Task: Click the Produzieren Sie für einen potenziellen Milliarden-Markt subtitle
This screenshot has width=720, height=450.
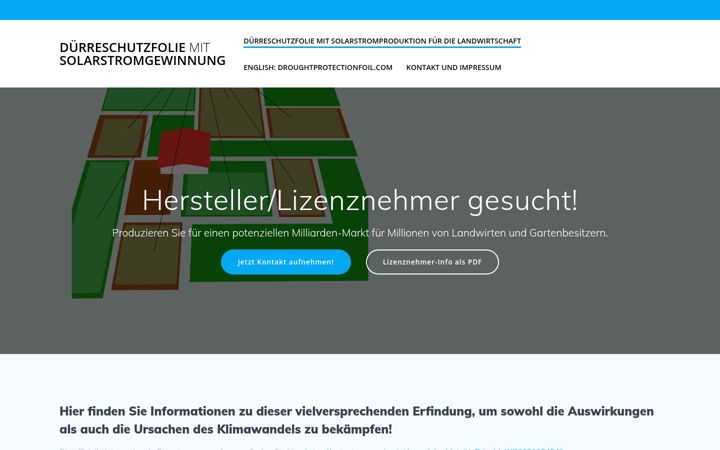Action: (360, 233)
